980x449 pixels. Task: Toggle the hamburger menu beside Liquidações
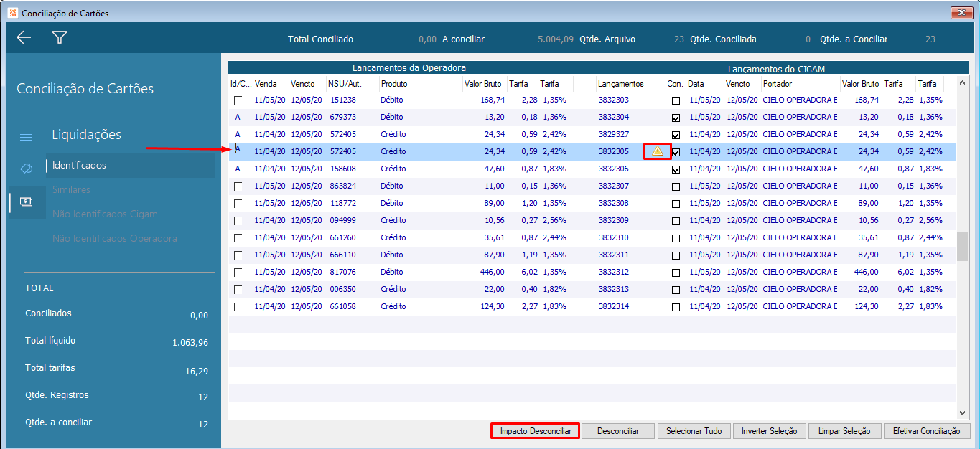click(26, 137)
